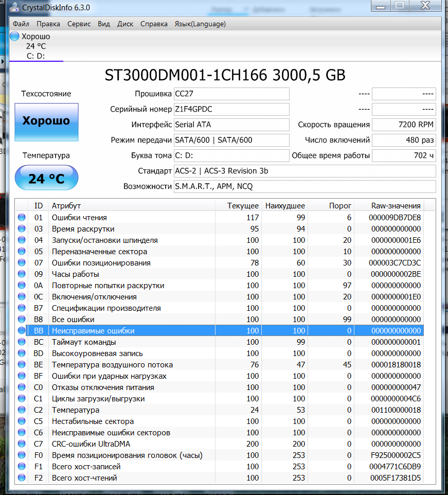The width and height of the screenshot is (448, 495).
Task: Click the Интерфейс field showing Serial ATA
Action: point(231,125)
